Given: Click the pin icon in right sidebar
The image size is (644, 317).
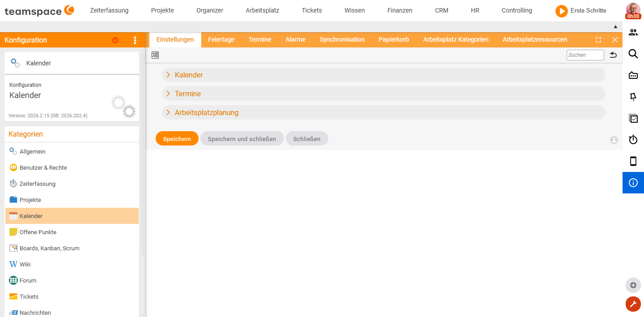Looking at the screenshot, I should pos(633,97).
